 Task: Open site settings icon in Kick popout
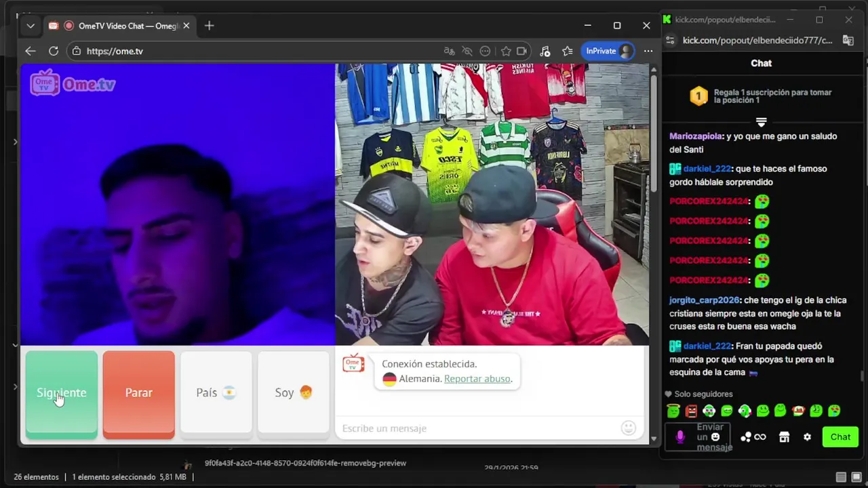tap(671, 41)
